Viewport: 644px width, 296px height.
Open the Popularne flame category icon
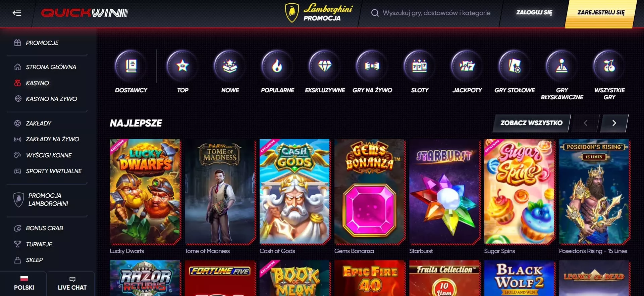click(x=277, y=66)
